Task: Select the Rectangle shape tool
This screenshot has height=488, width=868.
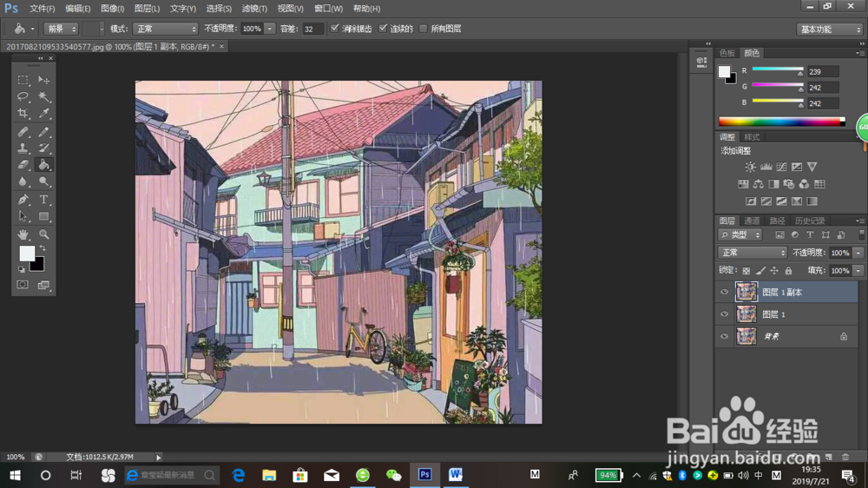Action: click(x=43, y=216)
